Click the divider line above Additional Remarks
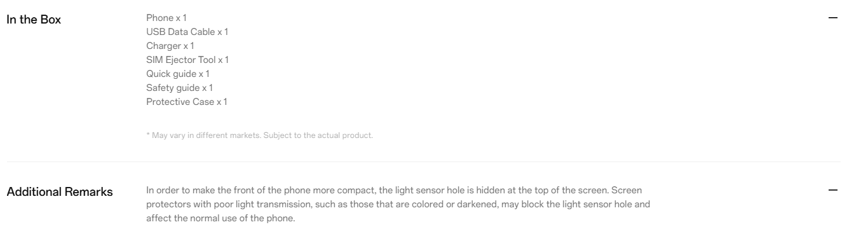 coord(423,162)
